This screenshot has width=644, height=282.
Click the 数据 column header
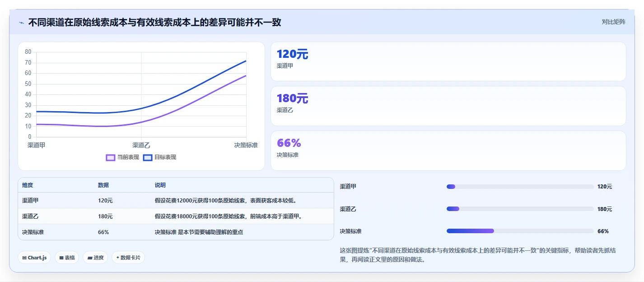point(103,185)
